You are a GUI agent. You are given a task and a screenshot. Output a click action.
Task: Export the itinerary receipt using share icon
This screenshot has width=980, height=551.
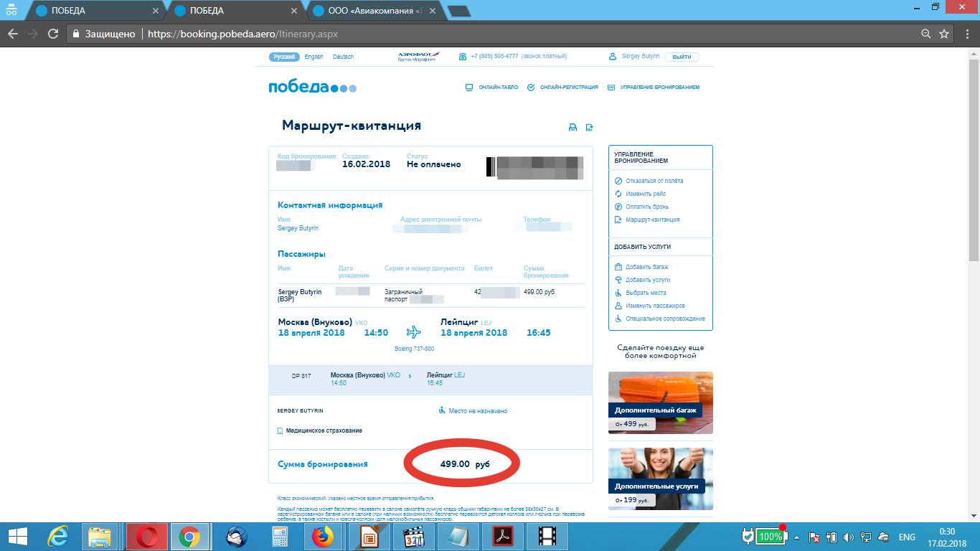(x=590, y=128)
